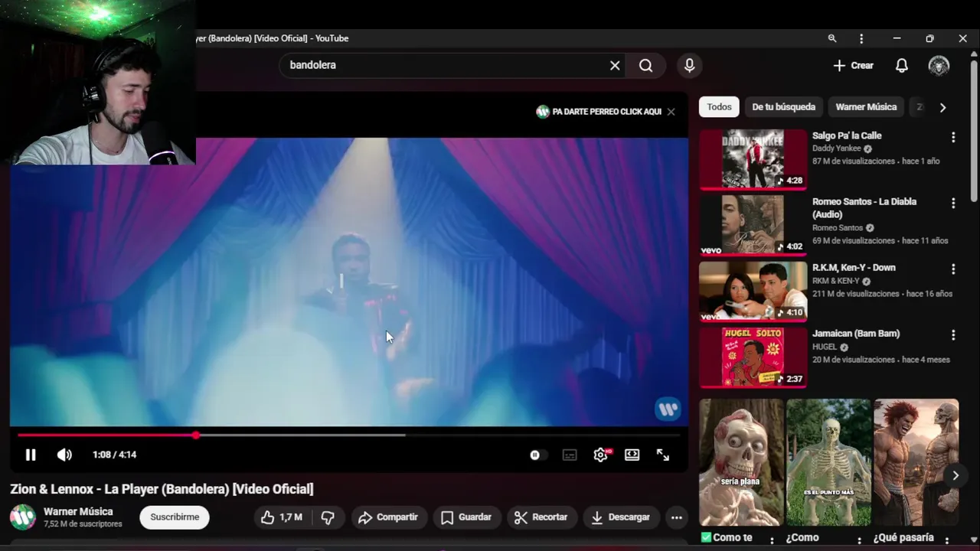Click the '1:08 / 4:14' time display
This screenshot has height=551, width=980.
pos(115,455)
